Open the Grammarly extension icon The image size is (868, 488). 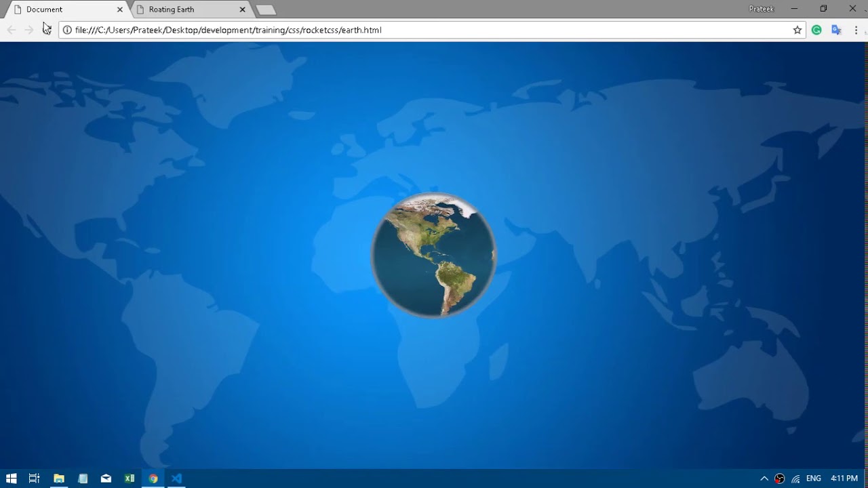(x=816, y=30)
